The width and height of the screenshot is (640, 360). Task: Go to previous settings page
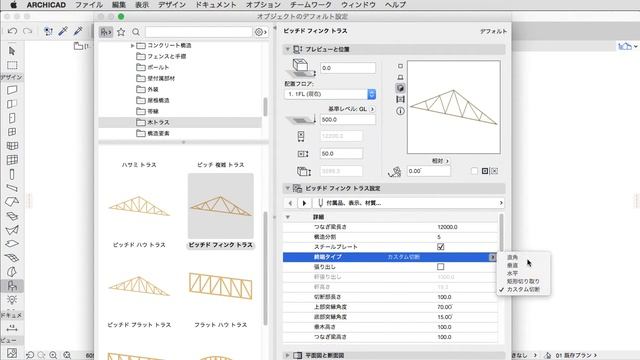click(x=290, y=203)
